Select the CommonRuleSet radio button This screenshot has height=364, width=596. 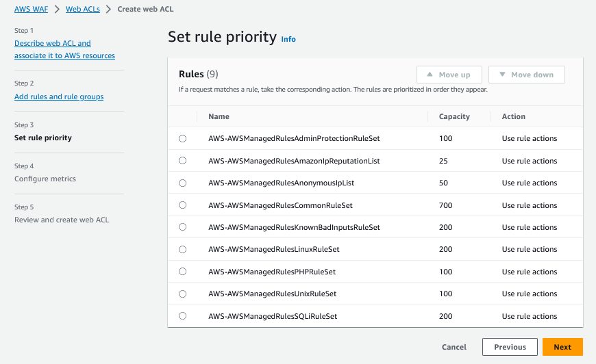coord(182,205)
